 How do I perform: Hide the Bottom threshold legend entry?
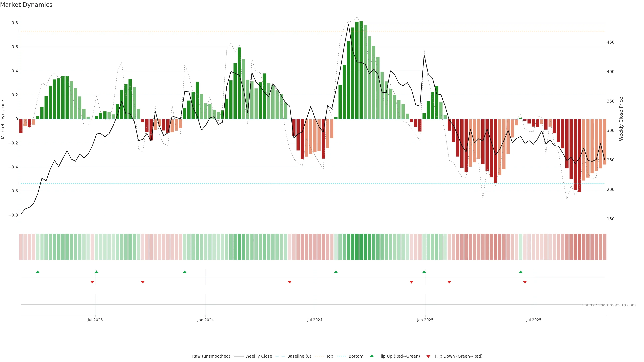pyautogui.click(x=356, y=356)
